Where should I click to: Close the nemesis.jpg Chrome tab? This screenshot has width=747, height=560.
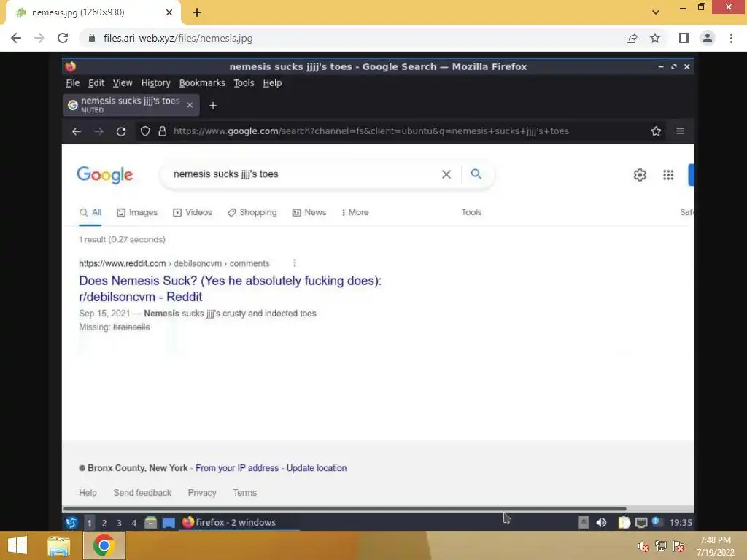(169, 12)
